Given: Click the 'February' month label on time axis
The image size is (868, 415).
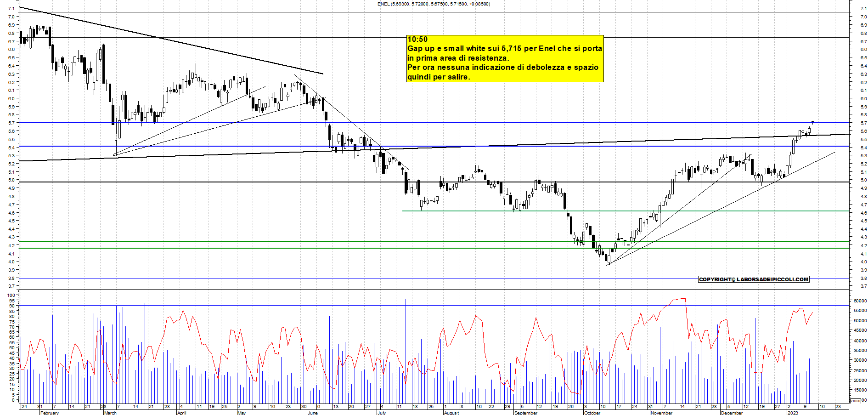Looking at the screenshot, I should point(50,413).
